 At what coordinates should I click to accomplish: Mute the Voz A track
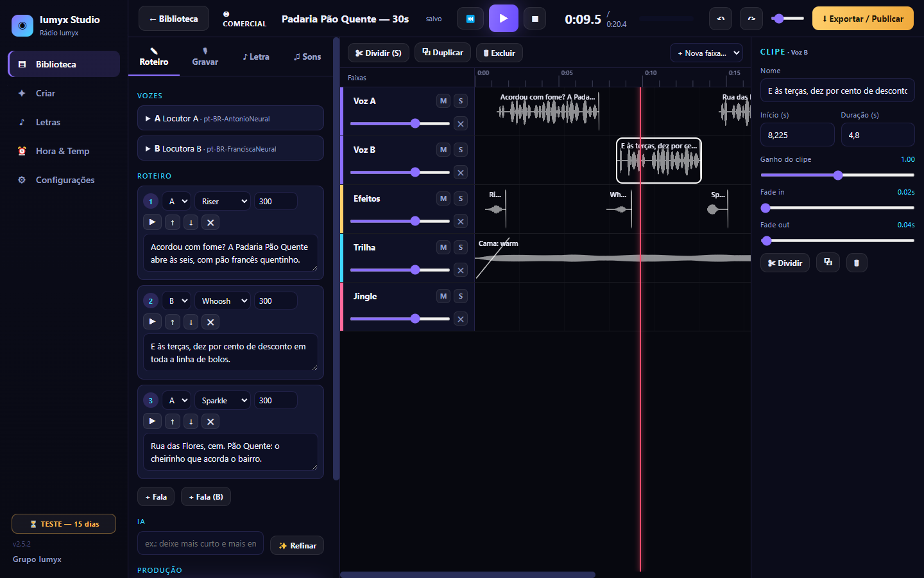[x=443, y=101]
